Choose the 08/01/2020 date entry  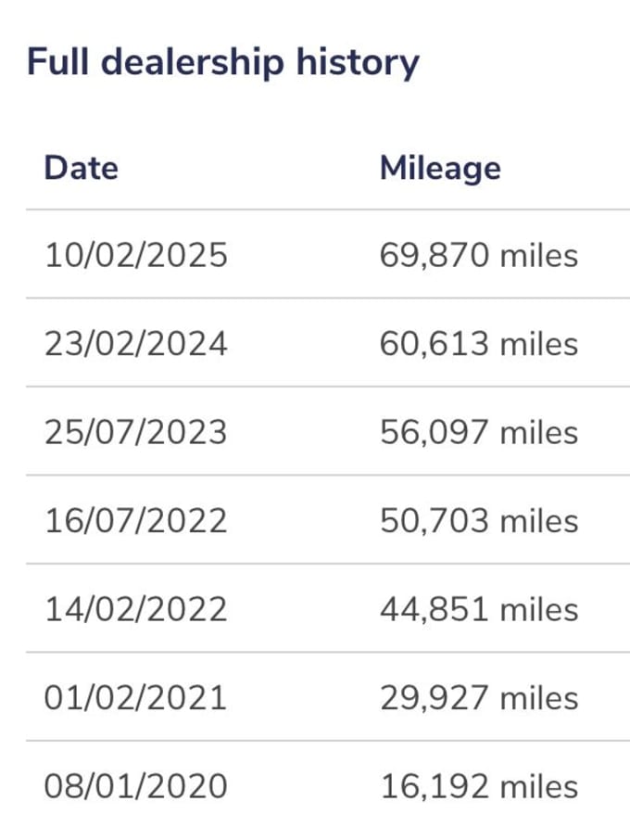(136, 786)
